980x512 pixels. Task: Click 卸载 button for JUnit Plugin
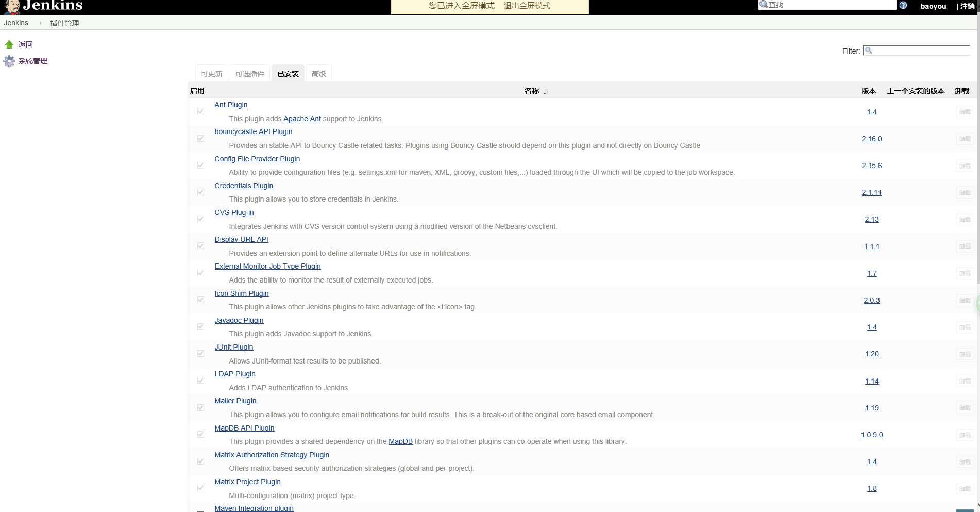[965, 354]
